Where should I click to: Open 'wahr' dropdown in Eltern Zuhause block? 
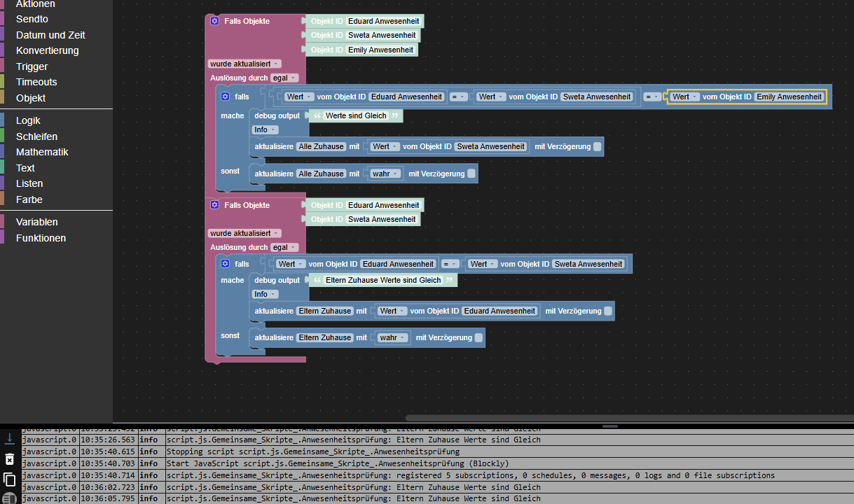tap(393, 337)
